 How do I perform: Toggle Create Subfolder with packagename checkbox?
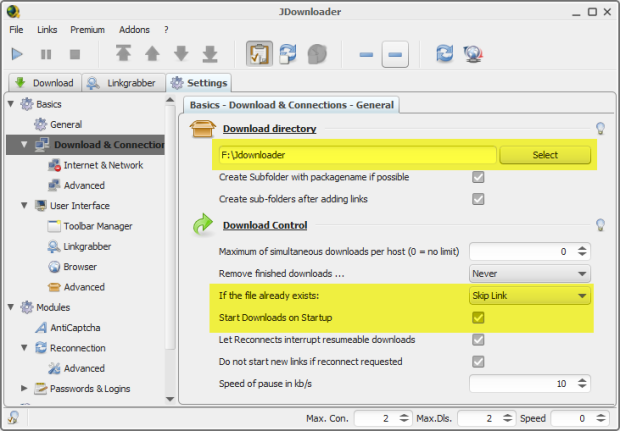pyautogui.click(x=478, y=177)
